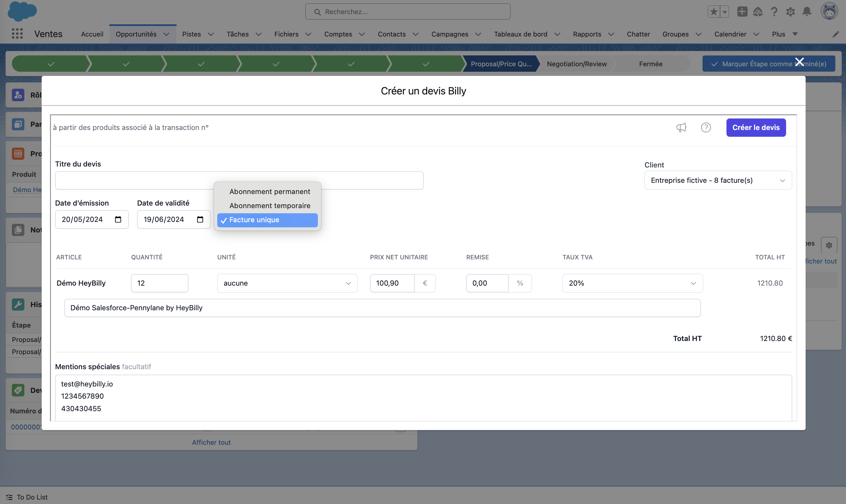The height and width of the screenshot is (504, 846).
Task: Click the Créer le devis button
Action: (756, 127)
